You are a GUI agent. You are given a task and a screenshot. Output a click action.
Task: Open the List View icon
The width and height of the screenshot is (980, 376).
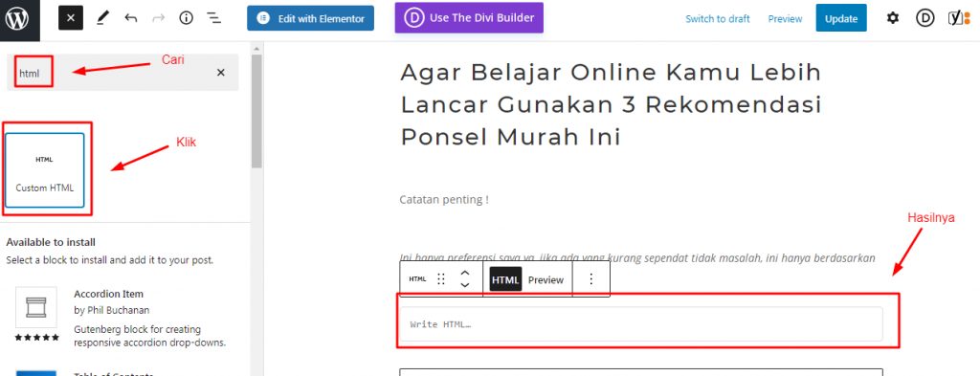[214, 18]
